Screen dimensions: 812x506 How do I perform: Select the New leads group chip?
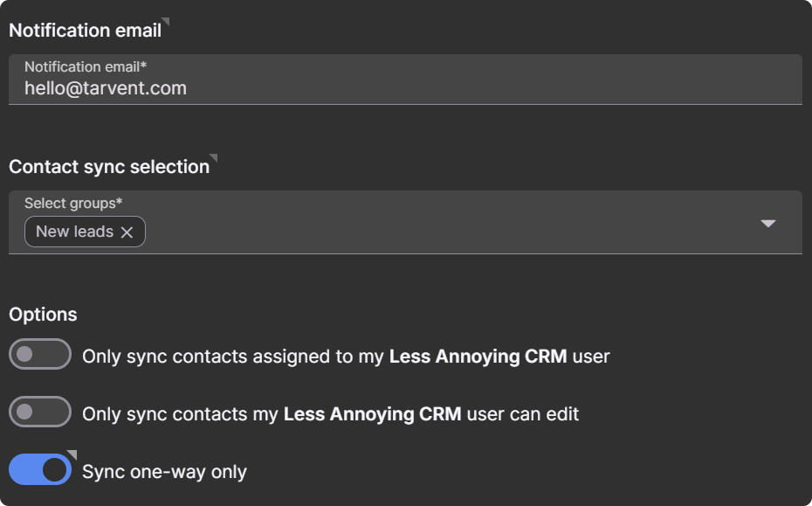[x=74, y=232]
